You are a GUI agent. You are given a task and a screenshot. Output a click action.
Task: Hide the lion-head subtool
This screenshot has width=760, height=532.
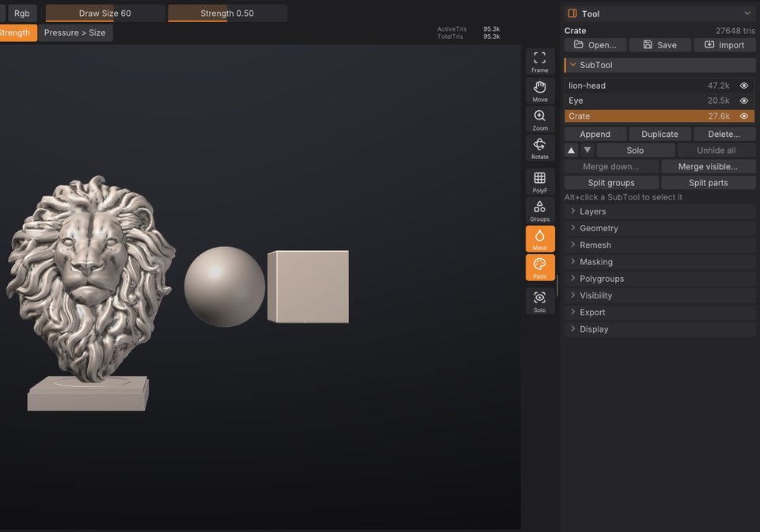tap(744, 85)
